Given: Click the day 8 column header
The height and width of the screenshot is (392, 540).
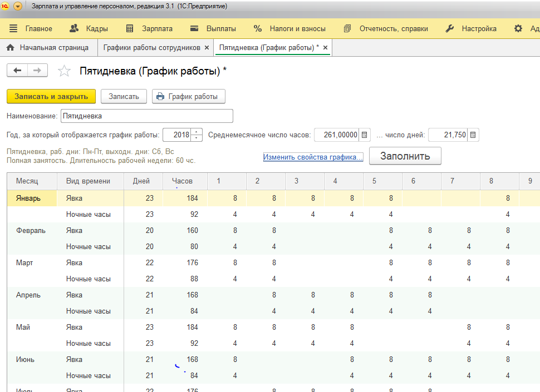Looking at the screenshot, I should [499, 181].
